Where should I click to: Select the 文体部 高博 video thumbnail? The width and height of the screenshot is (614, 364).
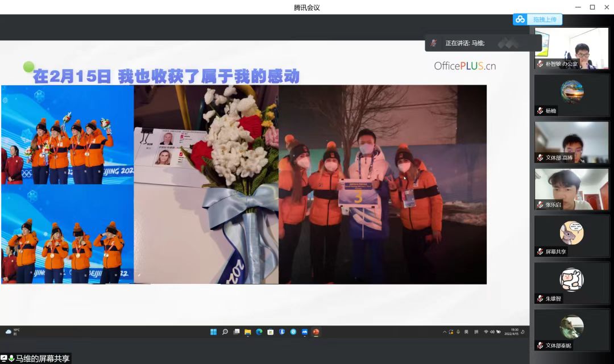[x=571, y=142]
